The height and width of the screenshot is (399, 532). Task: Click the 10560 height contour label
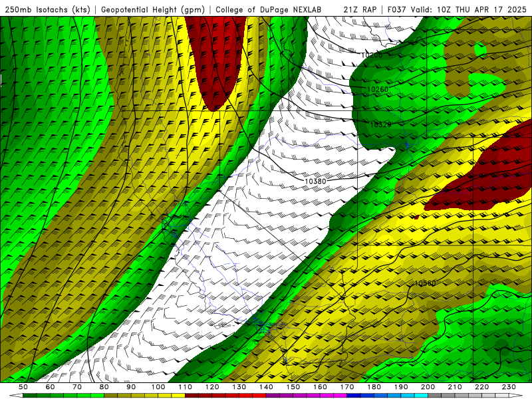click(x=425, y=283)
